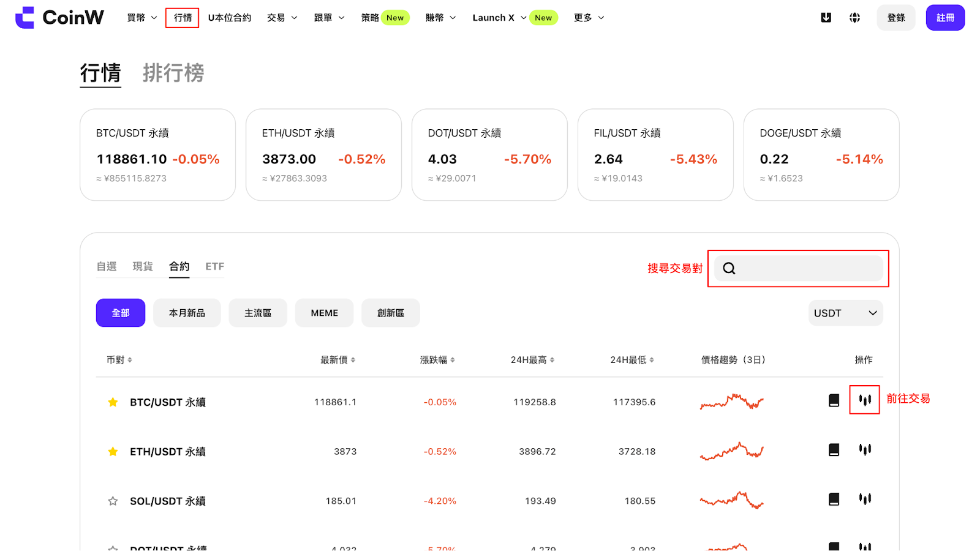Click the -4.20% change value
The image size is (980, 551).
(440, 501)
